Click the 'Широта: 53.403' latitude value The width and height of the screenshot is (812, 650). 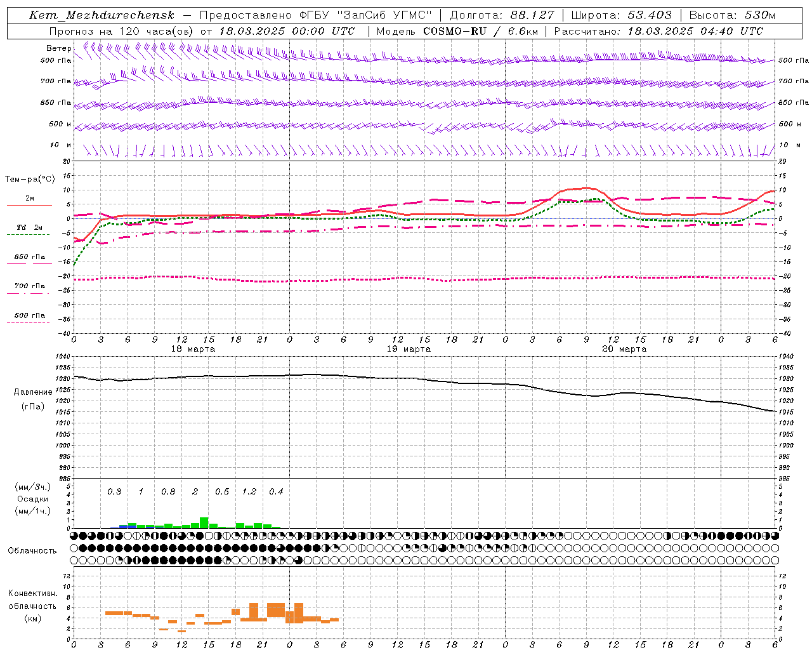click(x=621, y=15)
